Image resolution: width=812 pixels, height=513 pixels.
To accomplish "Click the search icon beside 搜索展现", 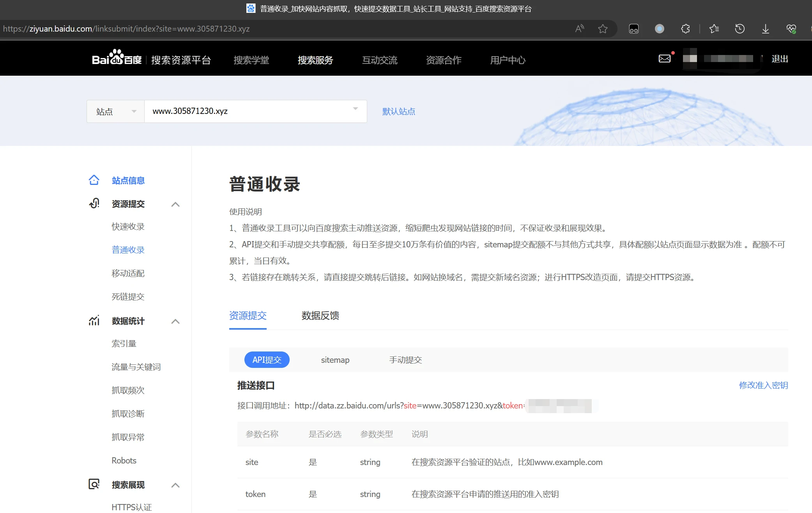I will (x=94, y=484).
